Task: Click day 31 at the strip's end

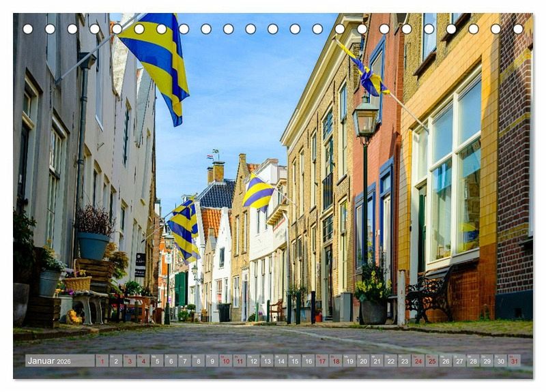Action: click(x=514, y=361)
